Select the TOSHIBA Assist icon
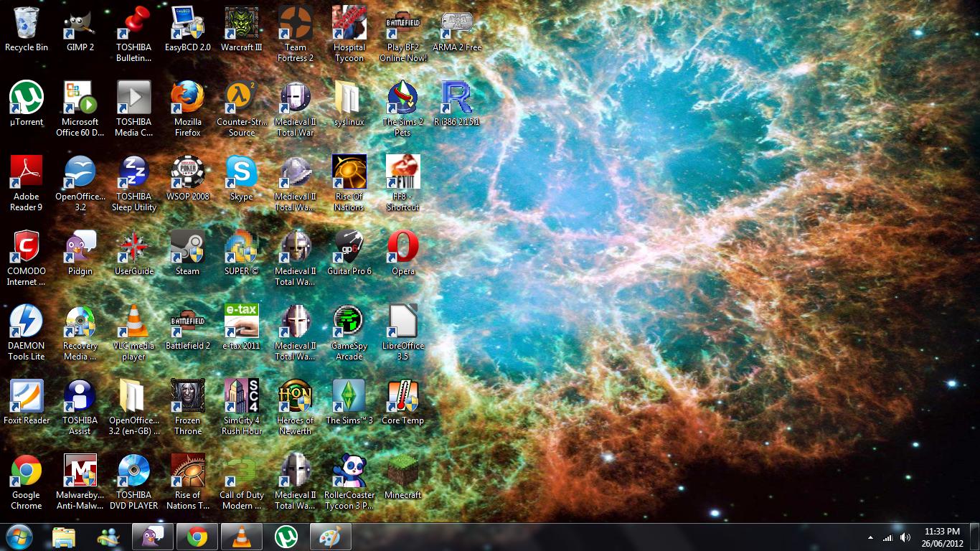The width and height of the screenshot is (980, 551). pyautogui.click(x=80, y=408)
